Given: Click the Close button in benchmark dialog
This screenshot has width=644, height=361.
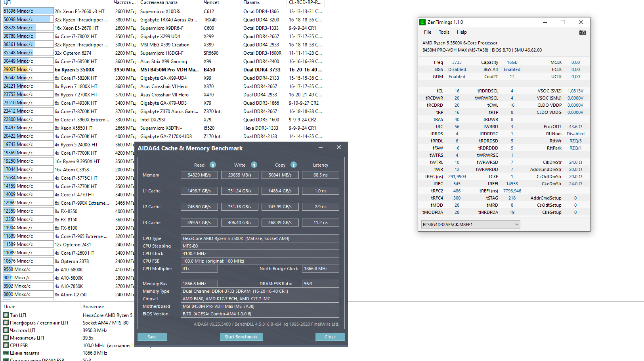Looking at the screenshot, I should (330, 337).
